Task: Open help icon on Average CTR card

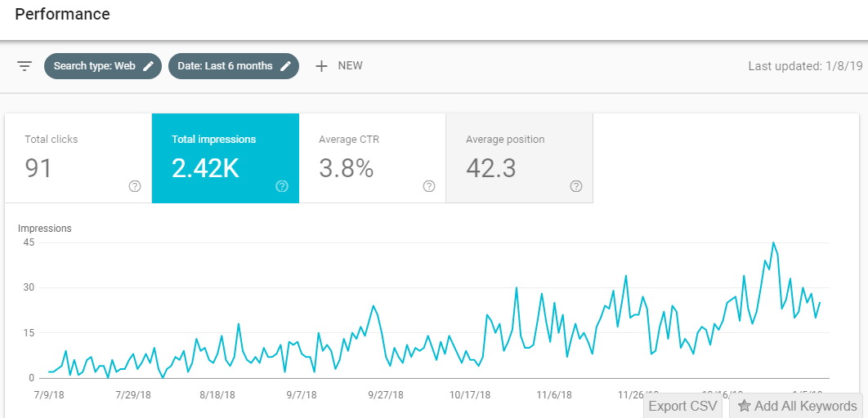Action: point(429,186)
